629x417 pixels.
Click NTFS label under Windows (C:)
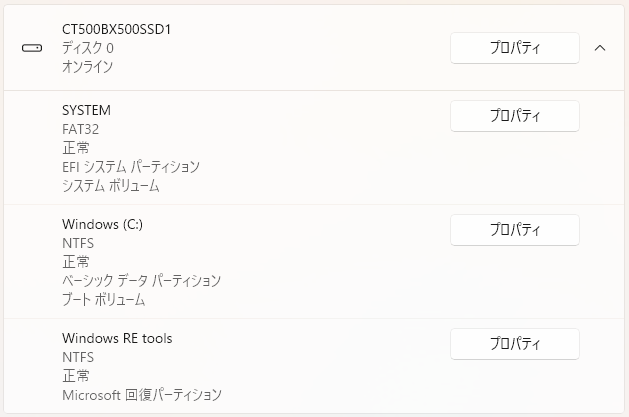click(78, 243)
